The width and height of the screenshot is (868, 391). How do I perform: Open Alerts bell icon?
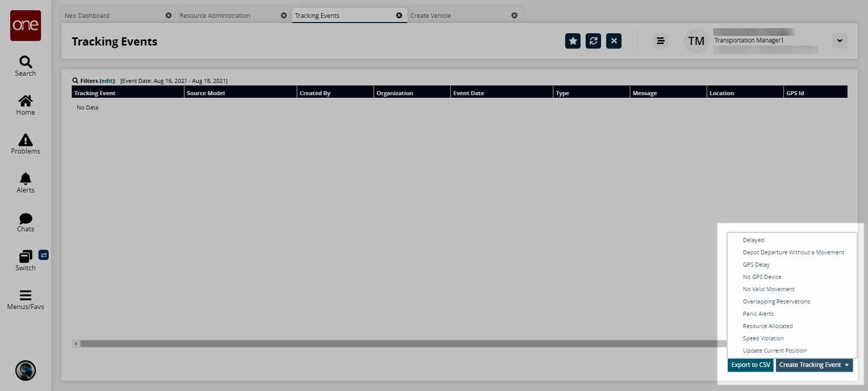tap(26, 179)
